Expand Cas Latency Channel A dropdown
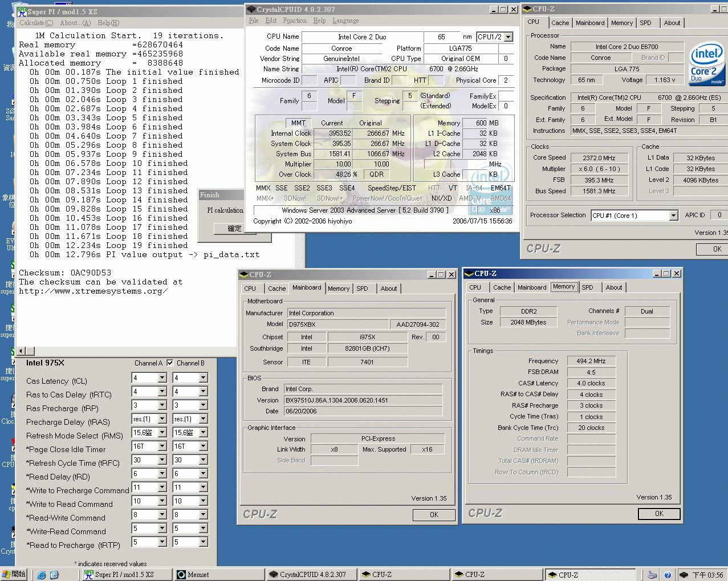The width and height of the screenshot is (728, 581). coord(162,378)
